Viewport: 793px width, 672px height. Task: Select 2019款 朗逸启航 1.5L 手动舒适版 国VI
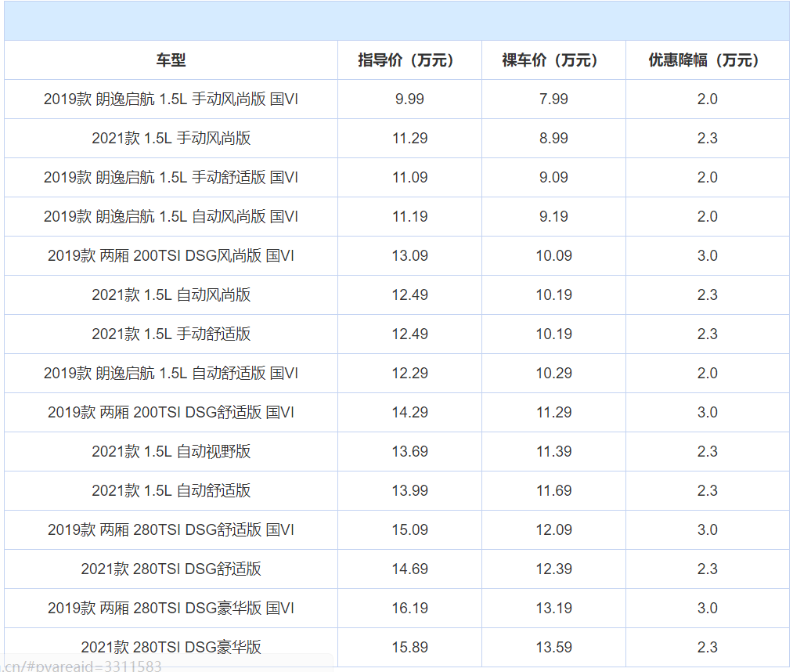(171, 178)
